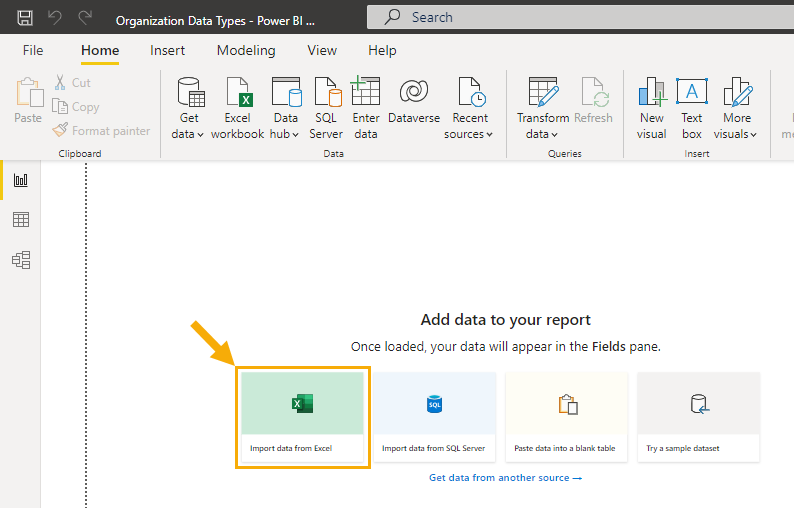Screen dimensions: 794x508
Task: Select the Home ribbon tab
Action: click(x=100, y=50)
